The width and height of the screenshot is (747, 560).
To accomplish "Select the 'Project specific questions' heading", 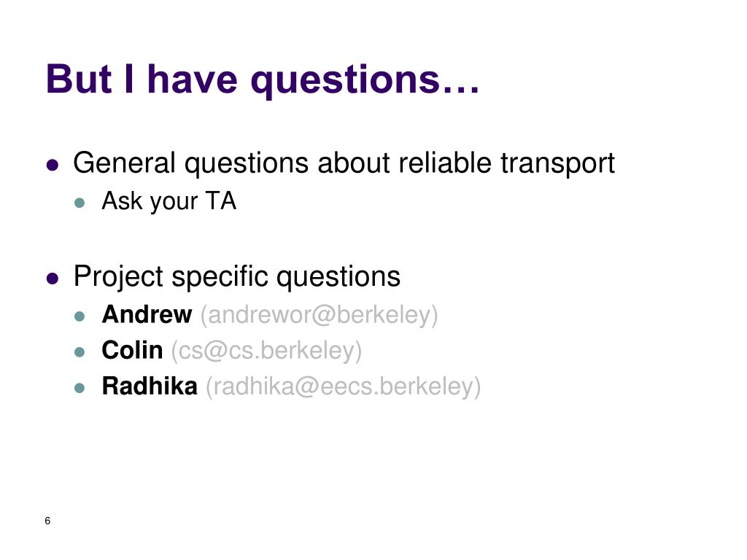I will pyautogui.click(x=237, y=277).
